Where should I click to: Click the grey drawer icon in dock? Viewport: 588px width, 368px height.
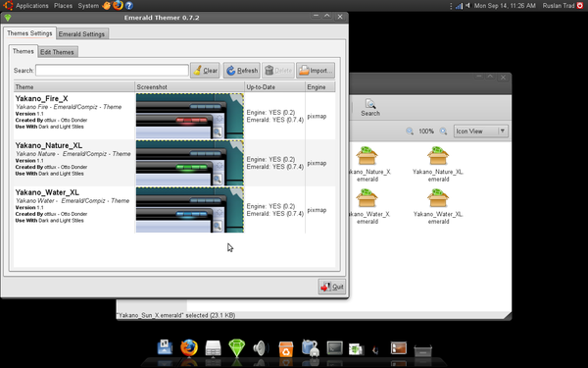click(x=422, y=350)
